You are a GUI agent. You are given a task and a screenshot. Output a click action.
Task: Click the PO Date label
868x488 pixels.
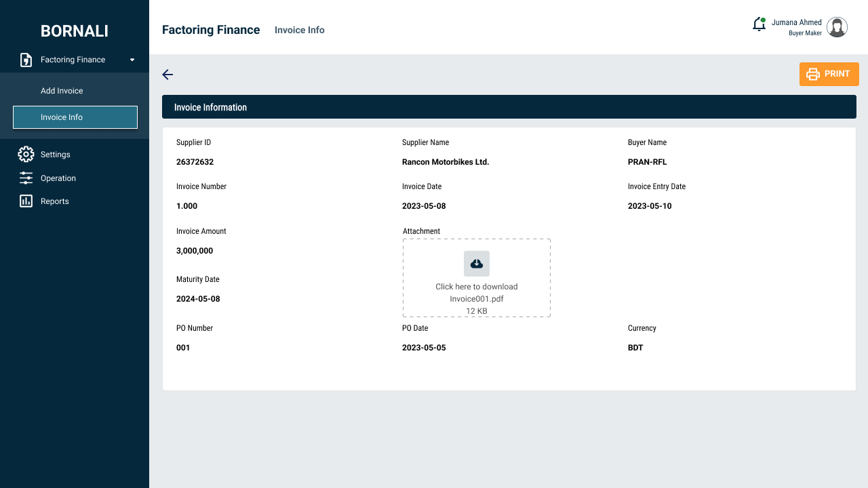click(415, 328)
